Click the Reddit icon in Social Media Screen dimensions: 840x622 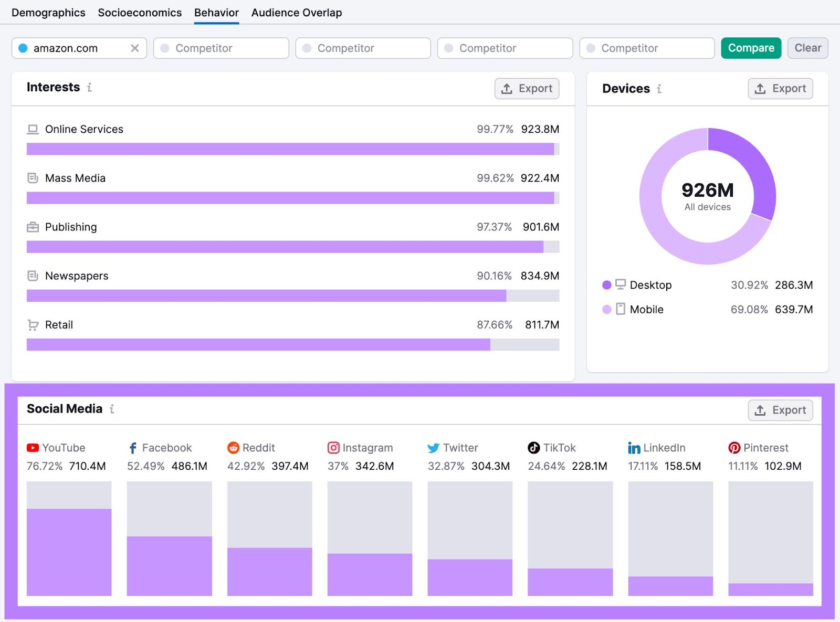(233, 448)
